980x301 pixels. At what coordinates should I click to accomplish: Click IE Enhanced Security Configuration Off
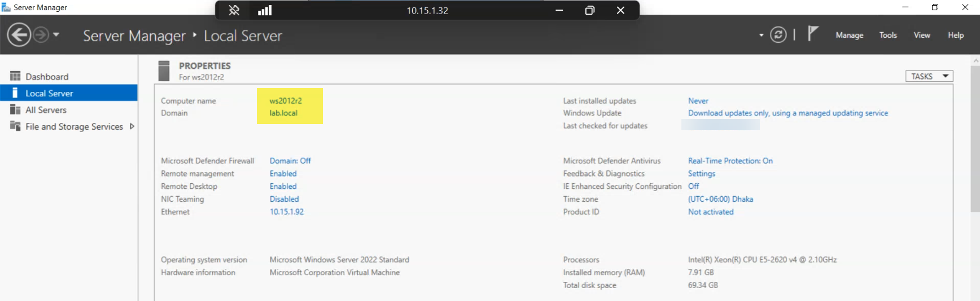693,186
